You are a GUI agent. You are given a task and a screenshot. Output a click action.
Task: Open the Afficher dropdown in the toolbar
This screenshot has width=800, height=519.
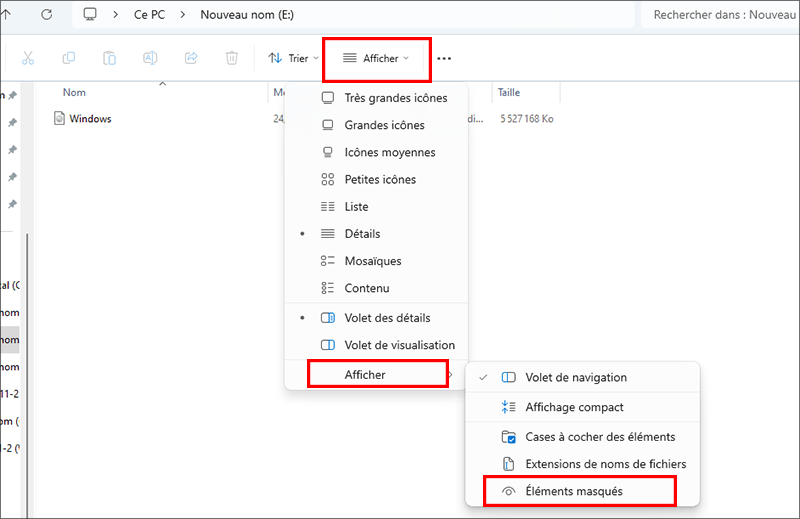point(377,59)
